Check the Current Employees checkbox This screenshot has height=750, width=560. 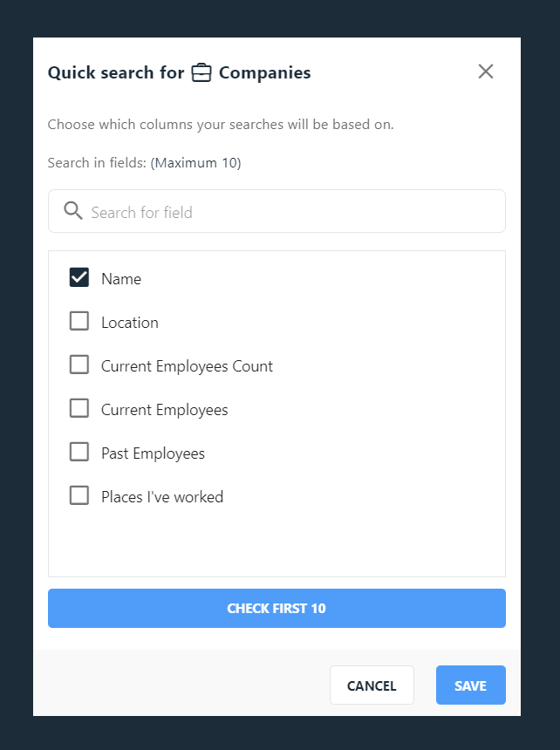79,408
